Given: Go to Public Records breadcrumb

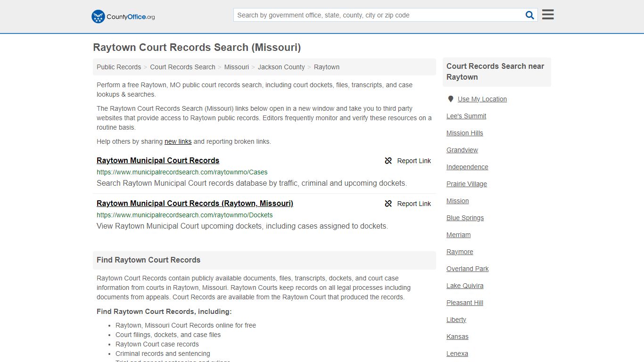Looking at the screenshot, I should click(x=119, y=67).
